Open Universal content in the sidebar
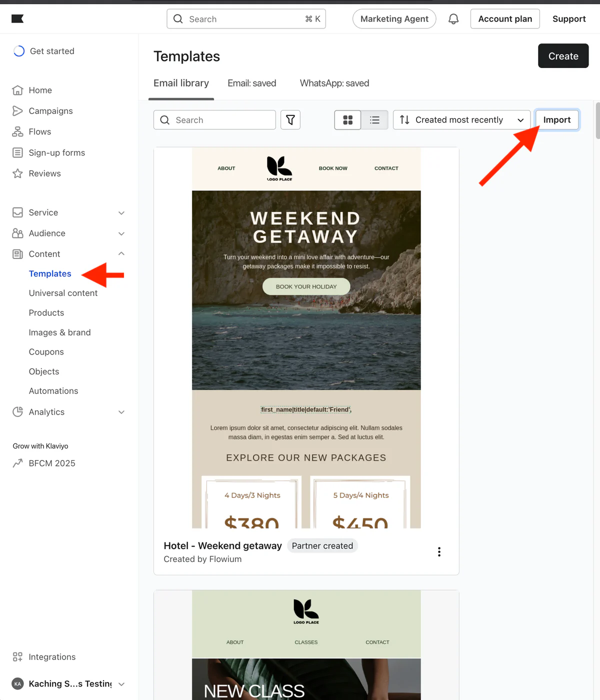 tap(63, 293)
